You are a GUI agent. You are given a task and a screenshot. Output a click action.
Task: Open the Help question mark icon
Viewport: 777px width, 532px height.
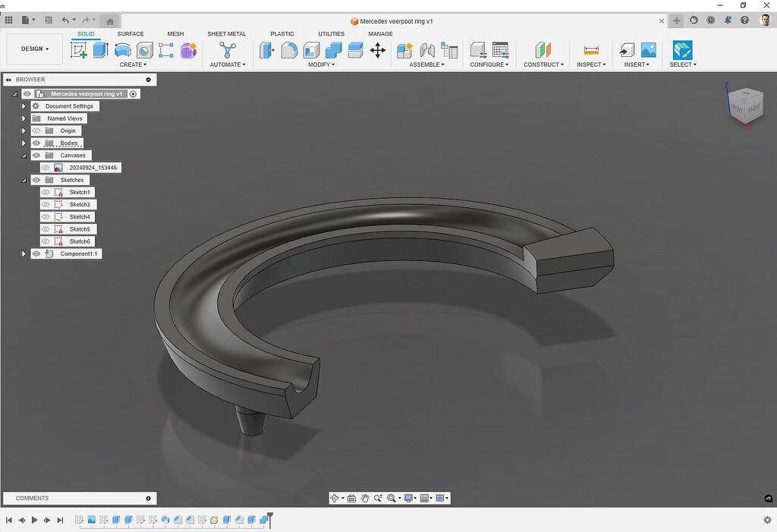[744, 20]
